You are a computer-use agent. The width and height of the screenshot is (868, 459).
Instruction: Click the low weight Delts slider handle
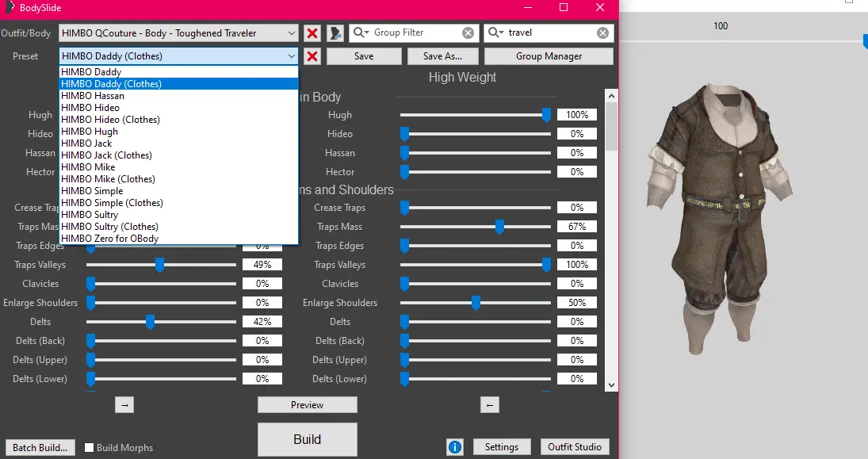tap(150, 322)
